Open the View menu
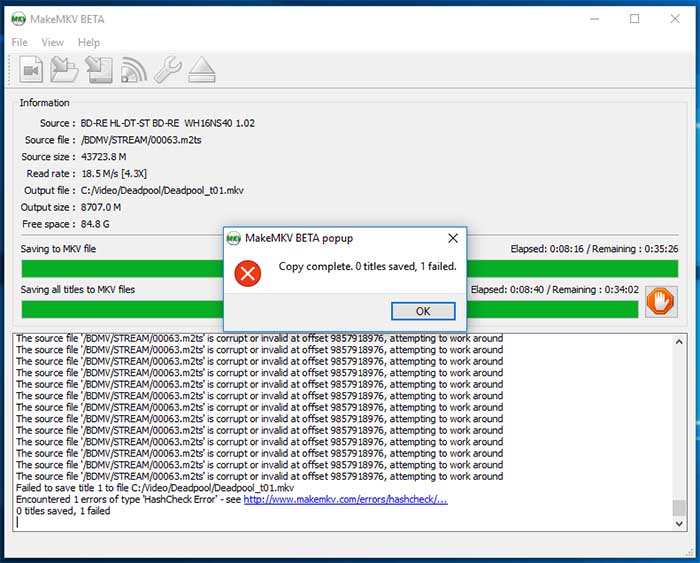Viewport: 700px width, 563px height. click(52, 42)
